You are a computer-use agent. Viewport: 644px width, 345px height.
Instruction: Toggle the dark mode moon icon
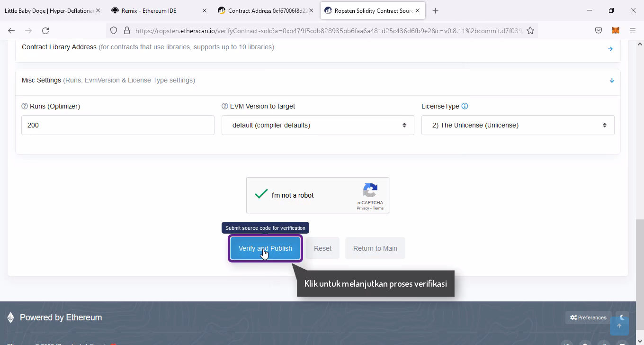622,317
